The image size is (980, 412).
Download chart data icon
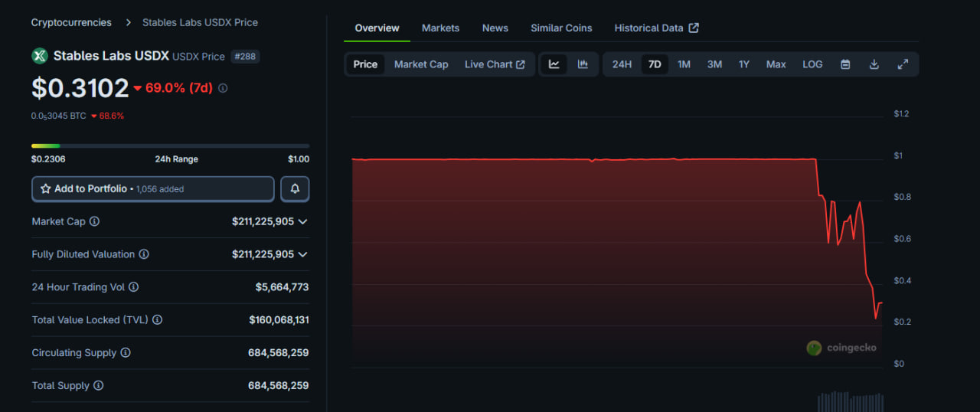point(874,64)
